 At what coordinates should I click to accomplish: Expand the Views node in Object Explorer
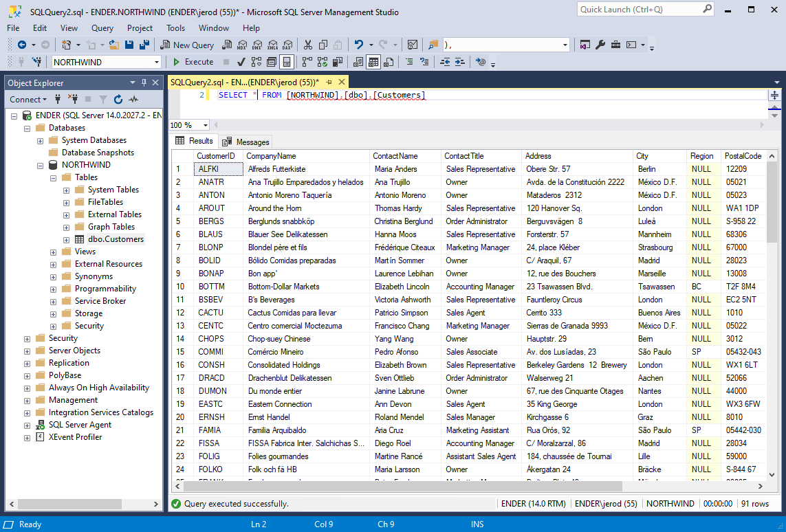coord(54,252)
